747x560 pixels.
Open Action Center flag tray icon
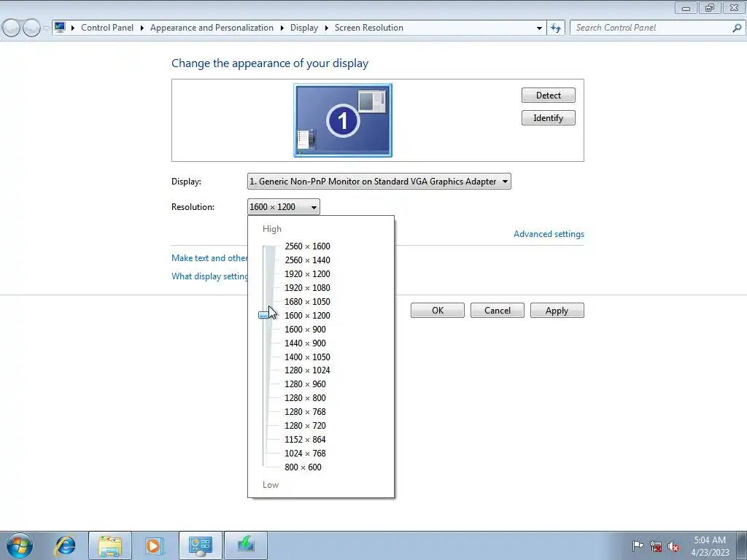tap(638, 546)
